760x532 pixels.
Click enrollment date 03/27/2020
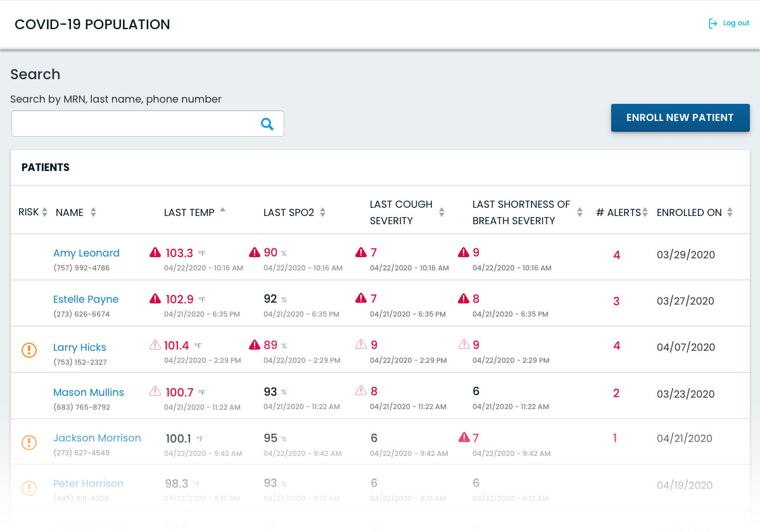pyautogui.click(x=686, y=301)
